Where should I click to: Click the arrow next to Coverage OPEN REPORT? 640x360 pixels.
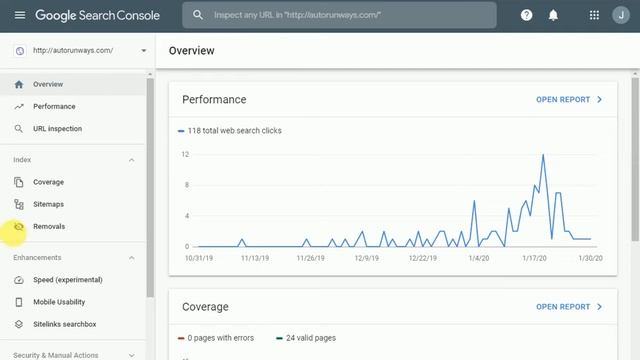(599, 307)
